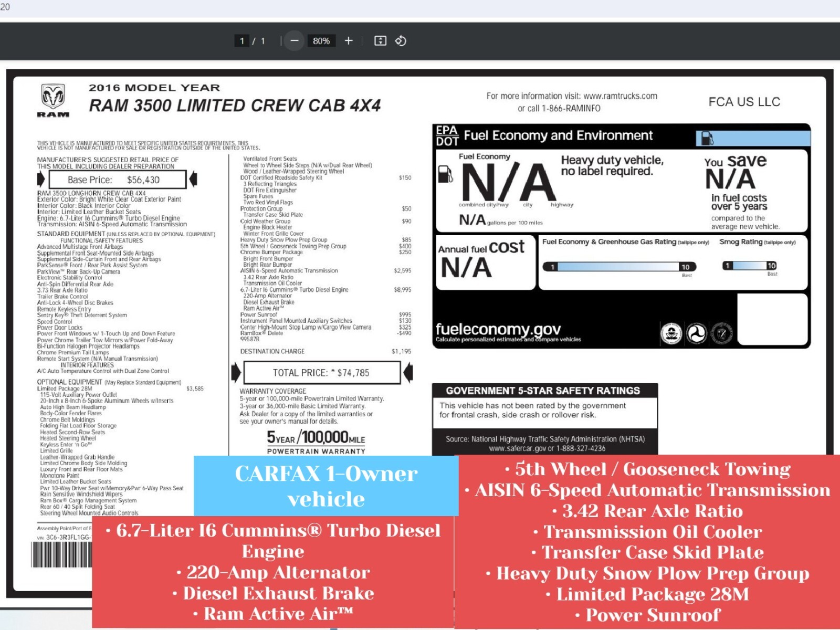Click the fuel pump icon in the blue header bar

coord(707,138)
